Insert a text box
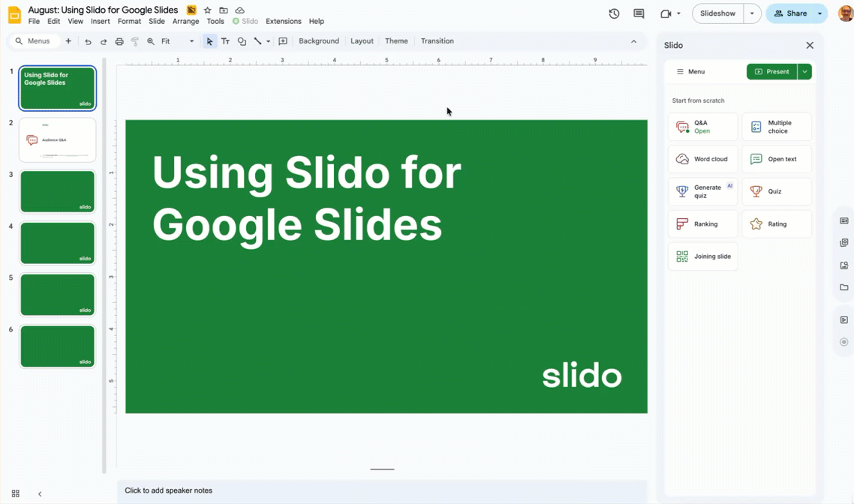 point(225,41)
